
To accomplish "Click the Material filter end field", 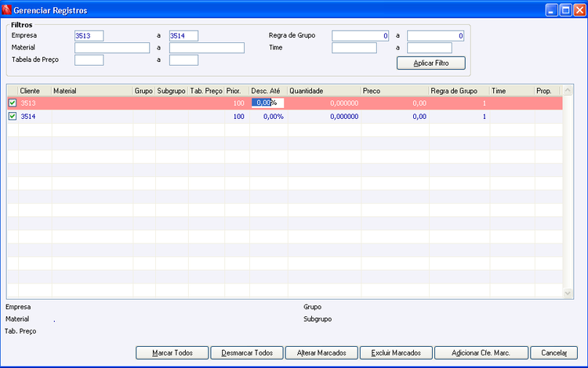I will tap(207, 48).
